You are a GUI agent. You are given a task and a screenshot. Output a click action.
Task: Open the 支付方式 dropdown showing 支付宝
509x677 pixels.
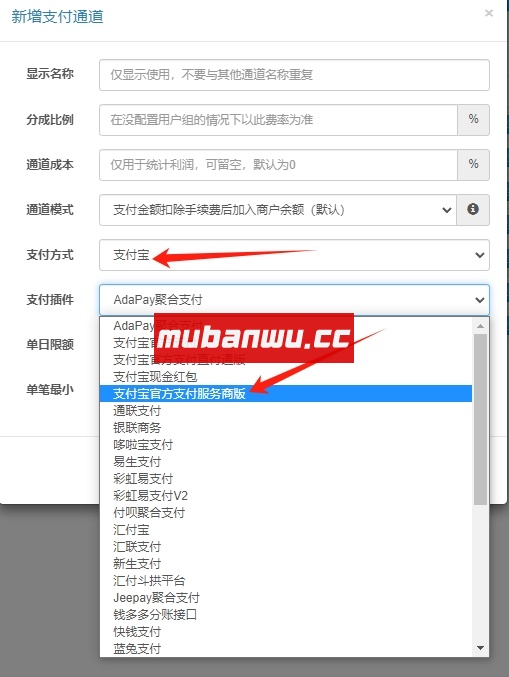(294, 255)
